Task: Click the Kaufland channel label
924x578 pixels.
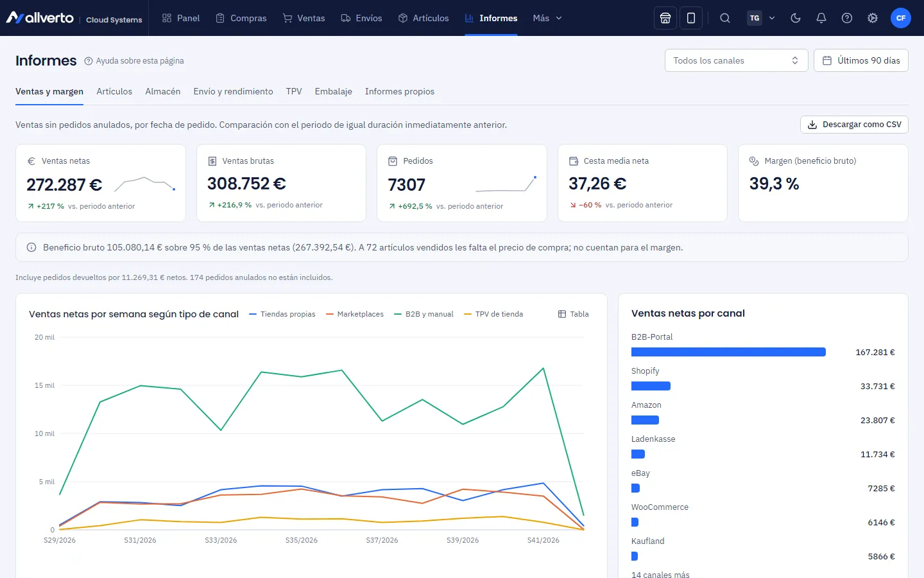Action: (648, 541)
